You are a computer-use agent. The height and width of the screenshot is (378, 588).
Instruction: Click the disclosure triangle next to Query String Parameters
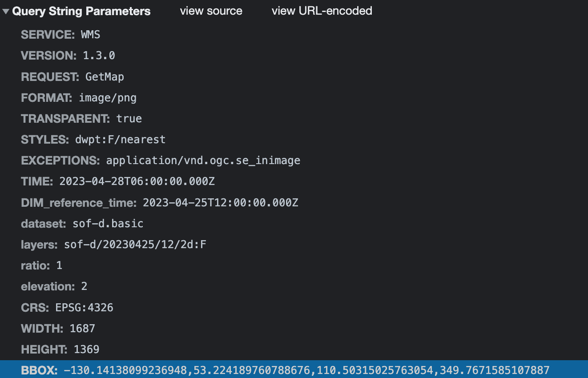(6, 11)
